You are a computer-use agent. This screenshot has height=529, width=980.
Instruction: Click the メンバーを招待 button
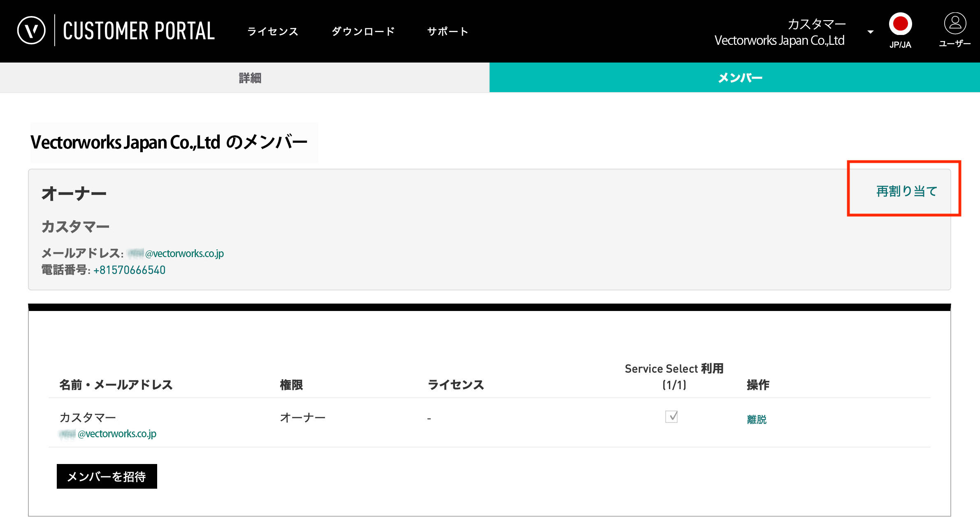click(x=107, y=476)
